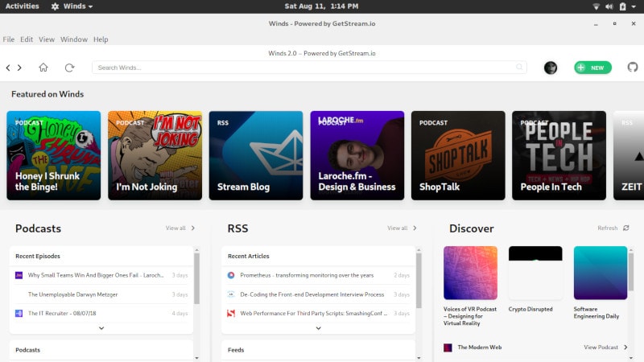Screen dimensions: 644x362
Task: Open the Home icon
Action: [43, 68]
